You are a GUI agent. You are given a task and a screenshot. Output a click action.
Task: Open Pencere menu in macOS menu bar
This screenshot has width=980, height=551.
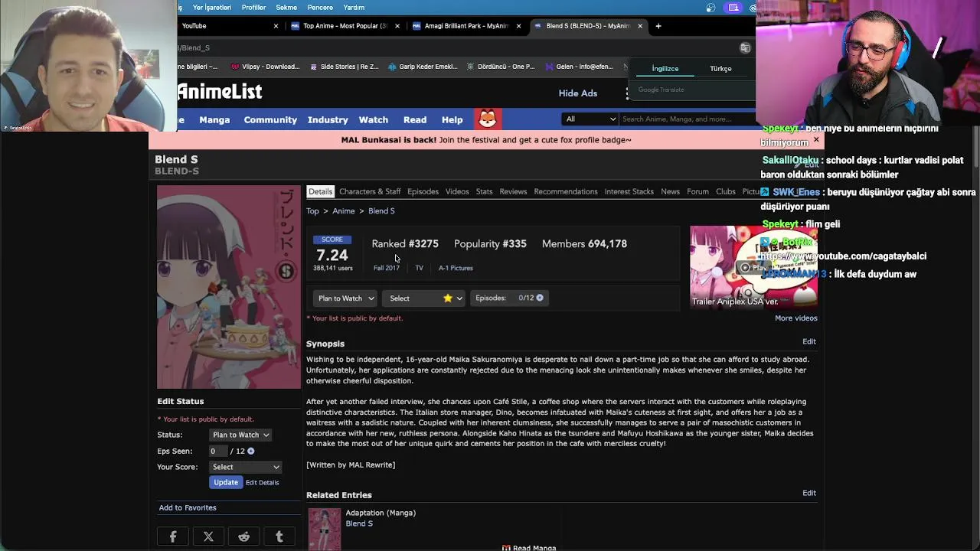320,8
